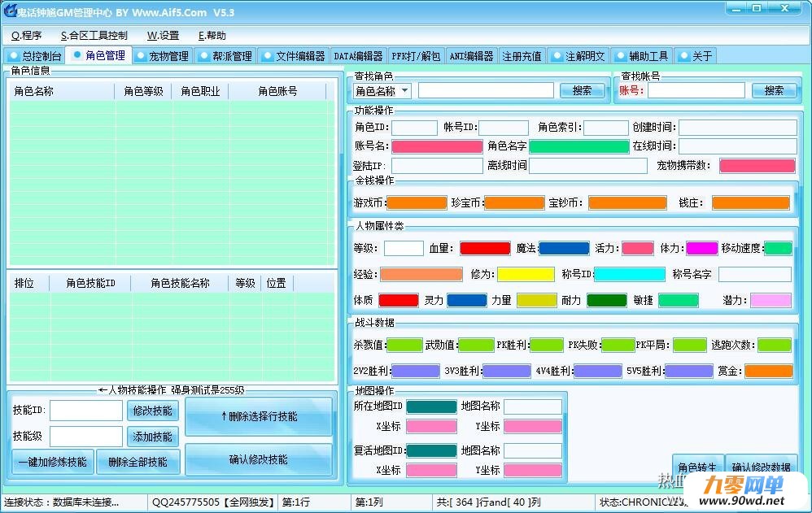The width and height of the screenshot is (812, 513).
Task: Focus the green 角色名字 field
Action: 579,146
